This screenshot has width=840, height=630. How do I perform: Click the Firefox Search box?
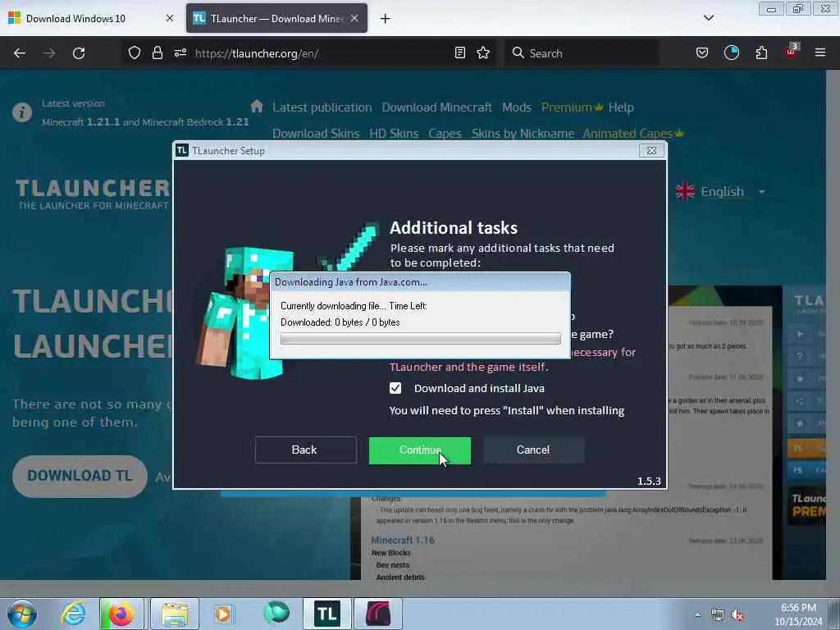[x=582, y=53]
